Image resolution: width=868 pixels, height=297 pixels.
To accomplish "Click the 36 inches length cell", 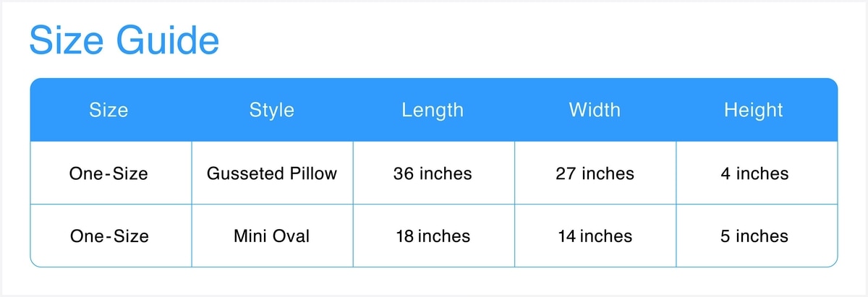I will click(433, 173).
